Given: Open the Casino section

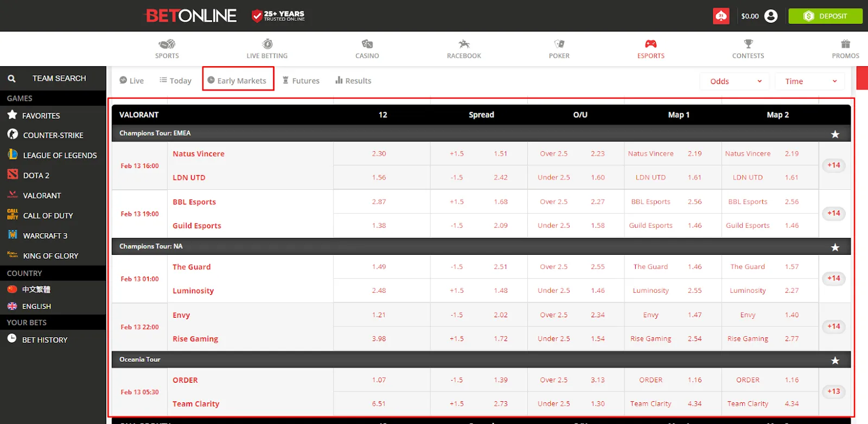Looking at the screenshot, I should pos(367,49).
